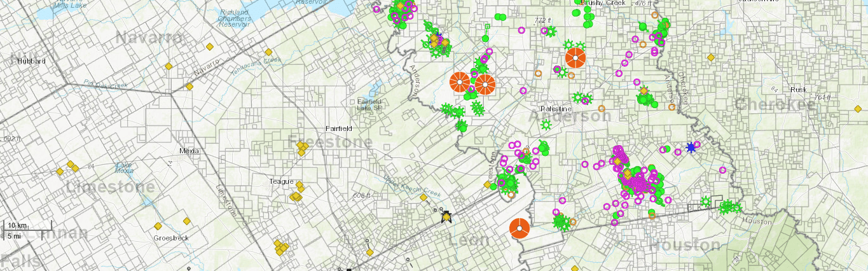This screenshot has height=271, width=868.
Task: Select the green sun marker just below Palestine
Action: (x=545, y=125)
